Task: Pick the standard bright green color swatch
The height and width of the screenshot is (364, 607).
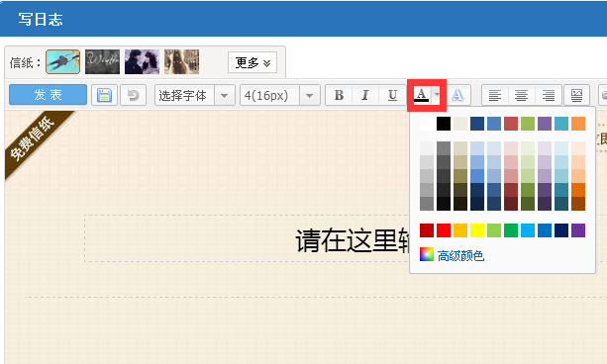Action: pos(511,230)
